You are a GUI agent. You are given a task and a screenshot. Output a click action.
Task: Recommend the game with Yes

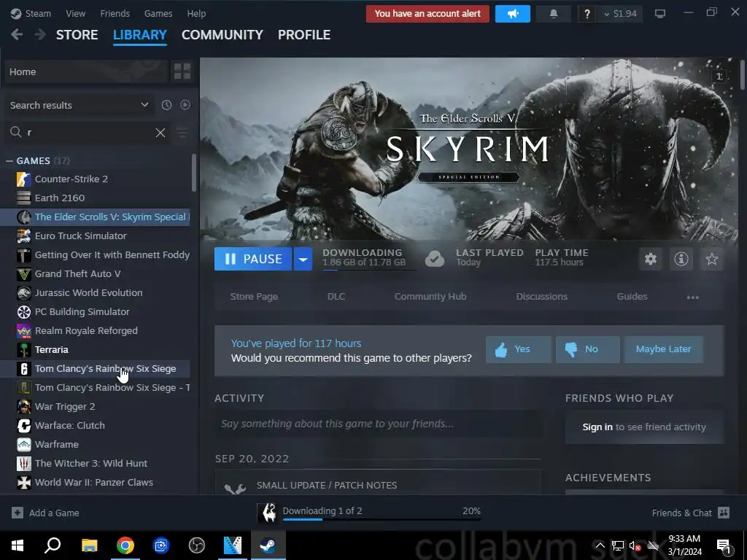(519, 349)
